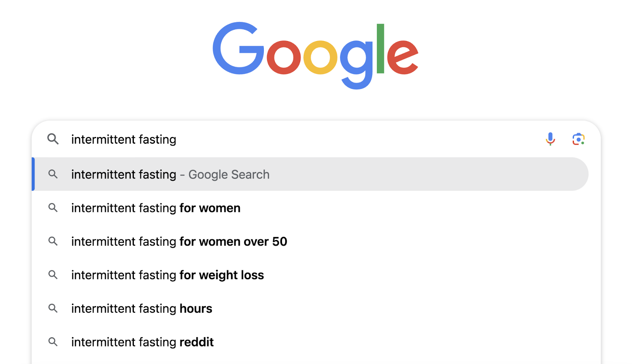The height and width of the screenshot is (364, 632).
Task: Click the magnifying glass in the search bar
Action: point(53,139)
